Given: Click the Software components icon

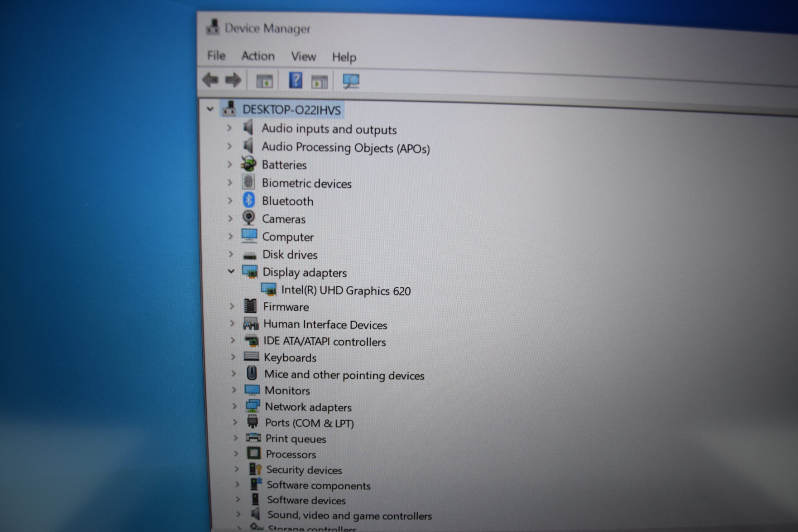Looking at the screenshot, I should point(256,484).
